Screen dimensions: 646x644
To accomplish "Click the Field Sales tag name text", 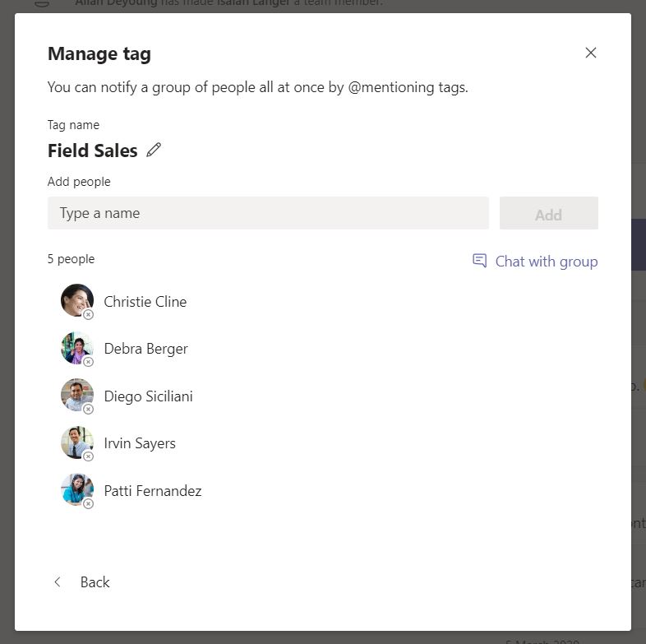I will pos(93,151).
